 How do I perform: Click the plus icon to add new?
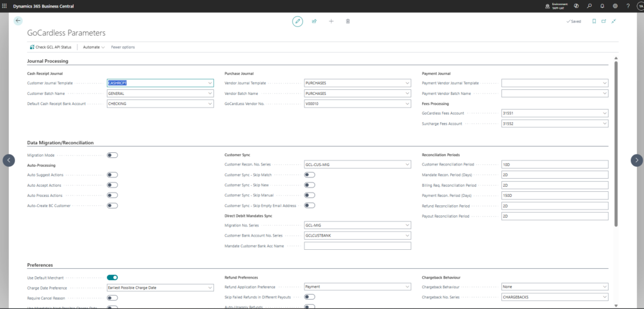pos(331,21)
